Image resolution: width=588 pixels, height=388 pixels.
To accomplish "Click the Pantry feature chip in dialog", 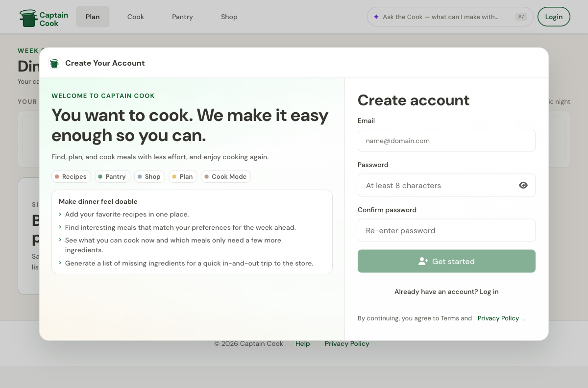I will tap(112, 176).
